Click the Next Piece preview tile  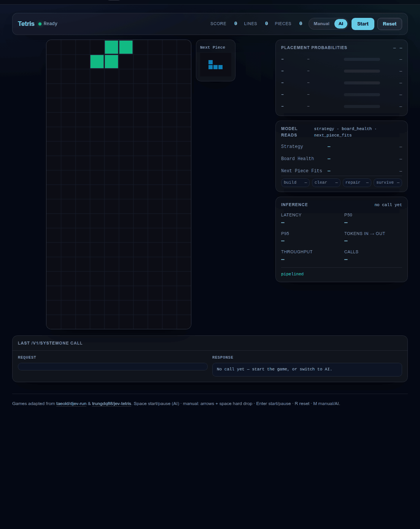[216, 65]
